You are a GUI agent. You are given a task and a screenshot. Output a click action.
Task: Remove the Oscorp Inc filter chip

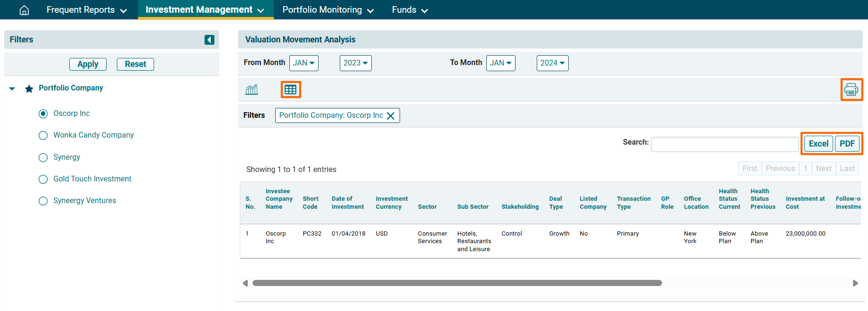pos(391,116)
